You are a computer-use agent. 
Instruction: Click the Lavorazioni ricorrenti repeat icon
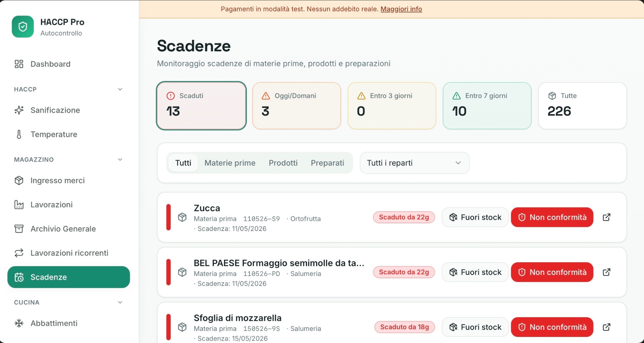click(x=19, y=253)
